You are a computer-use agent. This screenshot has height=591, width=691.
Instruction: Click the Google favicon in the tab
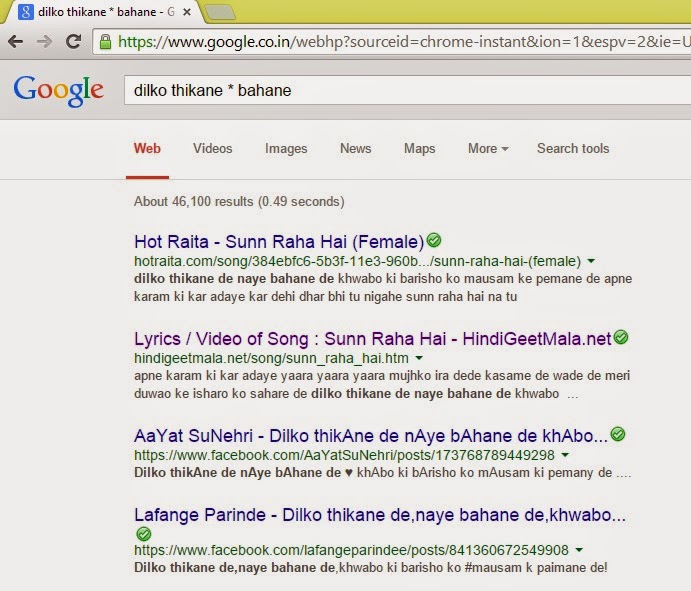point(26,12)
